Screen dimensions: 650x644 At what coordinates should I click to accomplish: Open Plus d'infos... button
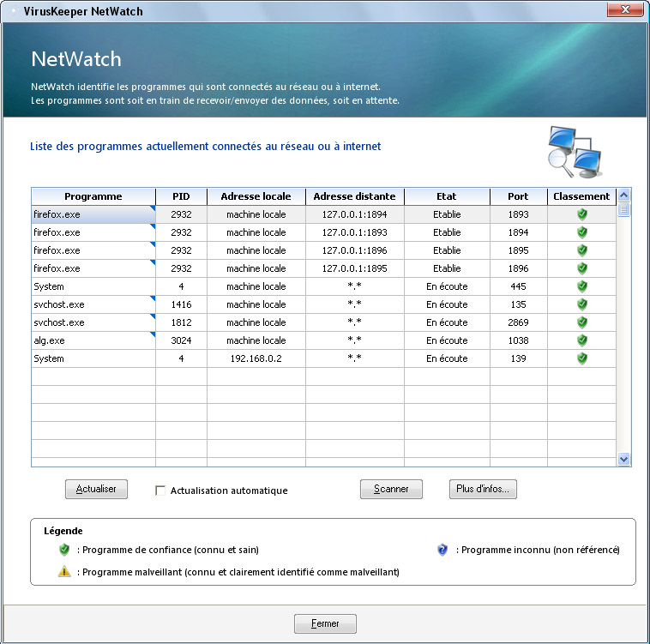483,489
